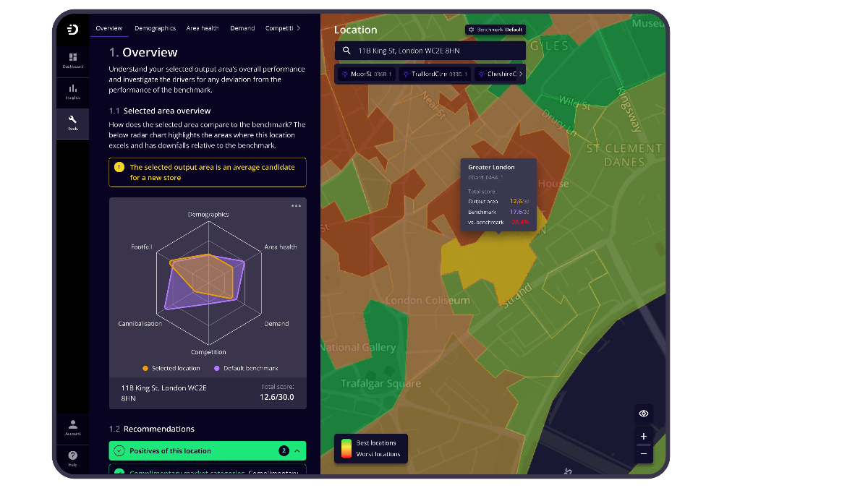Switch to the Competition tab

[x=279, y=28]
